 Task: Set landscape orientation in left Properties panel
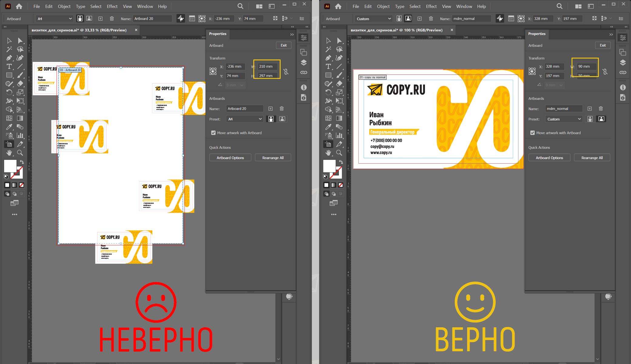click(282, 119)
